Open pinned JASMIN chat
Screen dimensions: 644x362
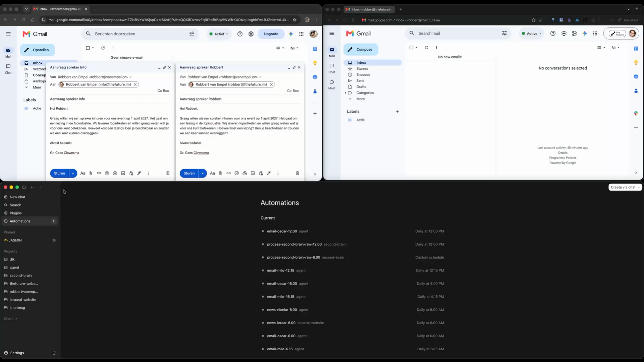click(30, 240)
